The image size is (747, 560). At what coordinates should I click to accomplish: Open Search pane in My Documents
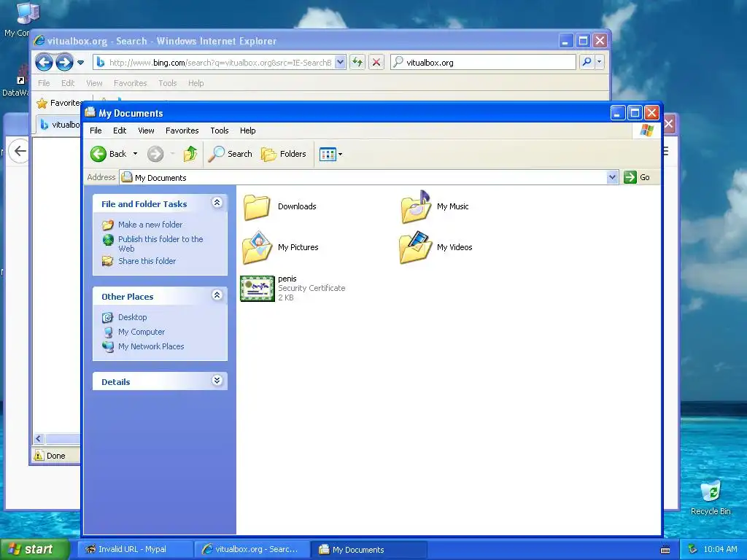pyautogui.click(x=230, y=154)
